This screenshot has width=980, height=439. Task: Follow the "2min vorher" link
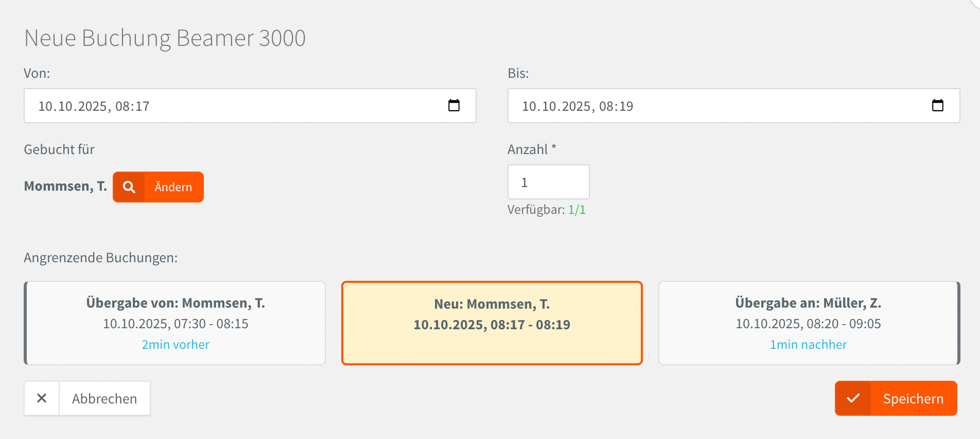coord(176,344)
